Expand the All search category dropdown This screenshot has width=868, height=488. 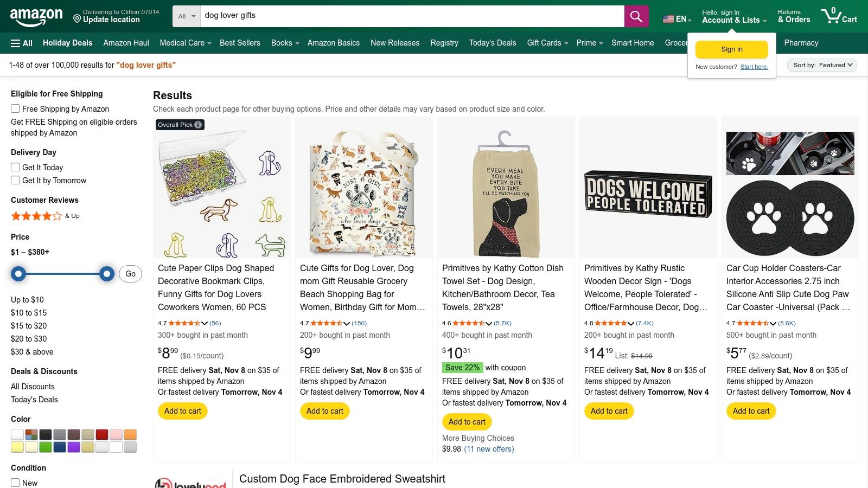pos(187,16)
